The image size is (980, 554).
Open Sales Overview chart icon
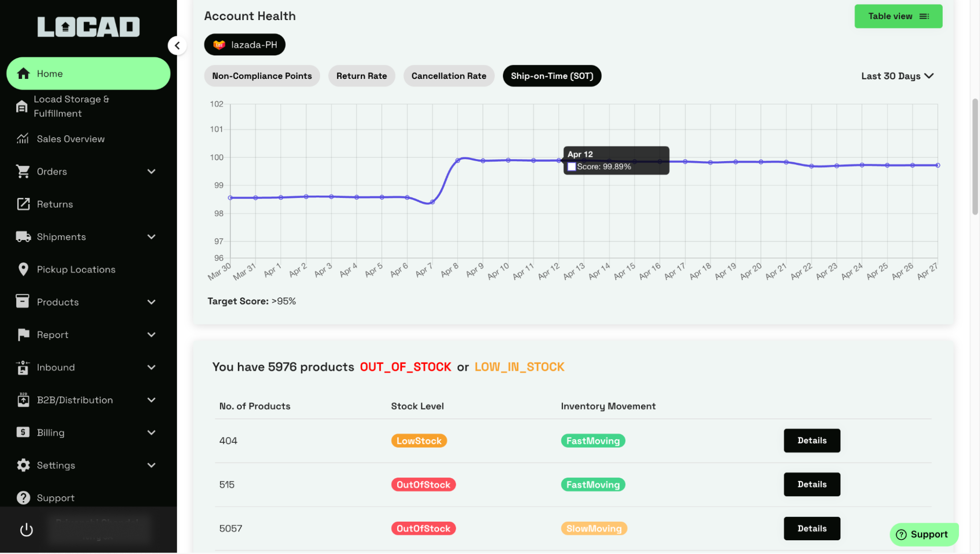pyautogui.click(x=23, y=139)
